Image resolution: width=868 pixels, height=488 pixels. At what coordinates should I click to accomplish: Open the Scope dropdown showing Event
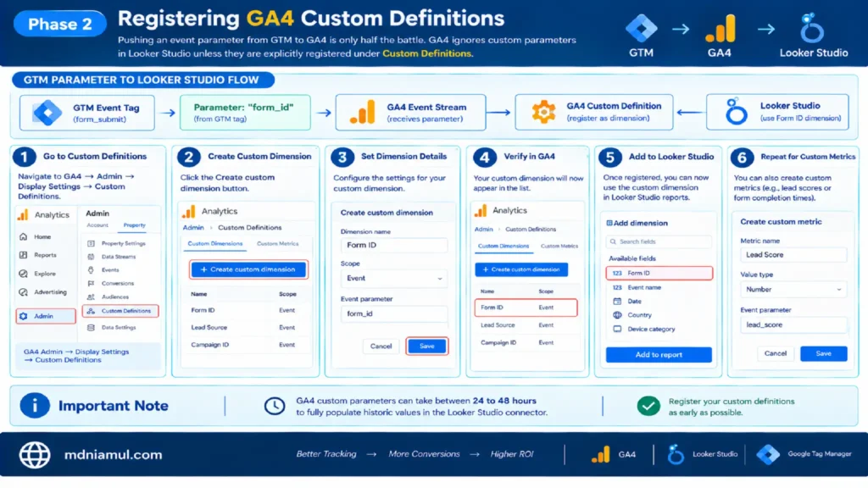[x=393, y=278]
